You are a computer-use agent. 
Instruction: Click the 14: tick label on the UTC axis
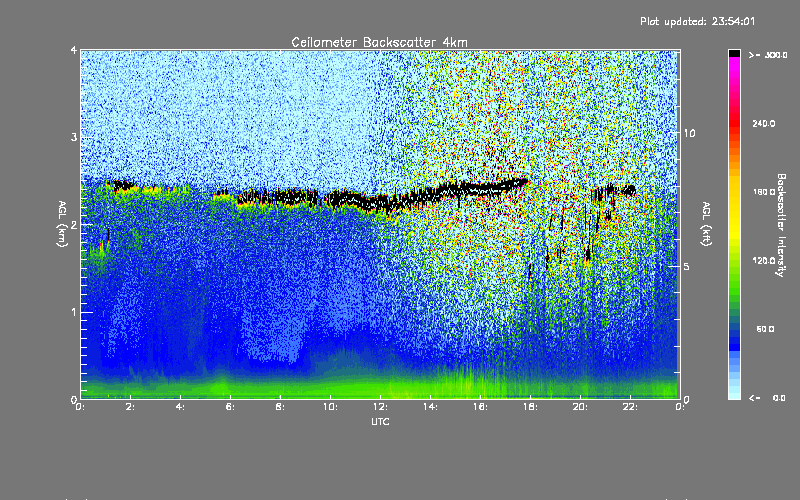coord(430,407)
